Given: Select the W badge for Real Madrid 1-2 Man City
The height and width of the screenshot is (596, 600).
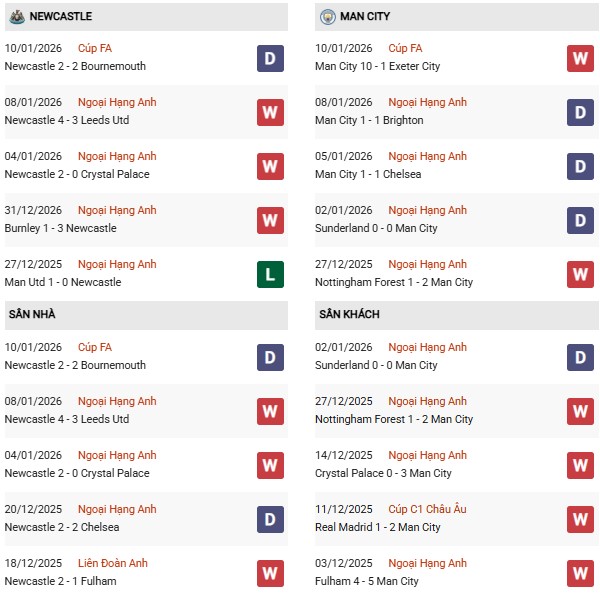Looking at the screenshot, I should (x=580, y=518).
